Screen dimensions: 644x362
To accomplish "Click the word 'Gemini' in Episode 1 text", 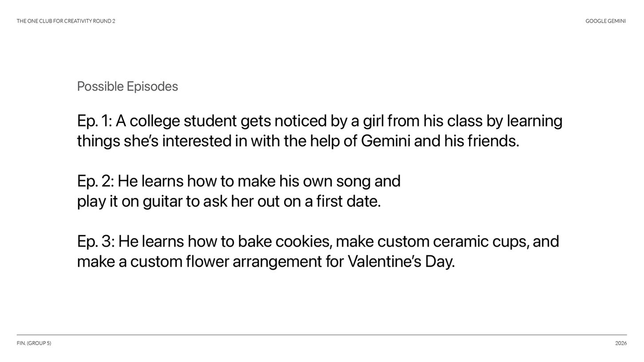I will (x=386, y=141).
